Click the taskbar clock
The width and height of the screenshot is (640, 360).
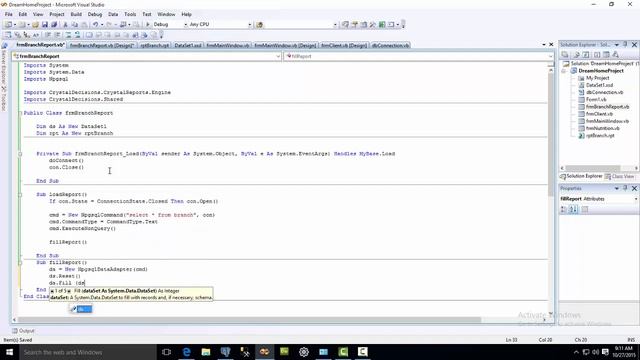coord(623,351)
